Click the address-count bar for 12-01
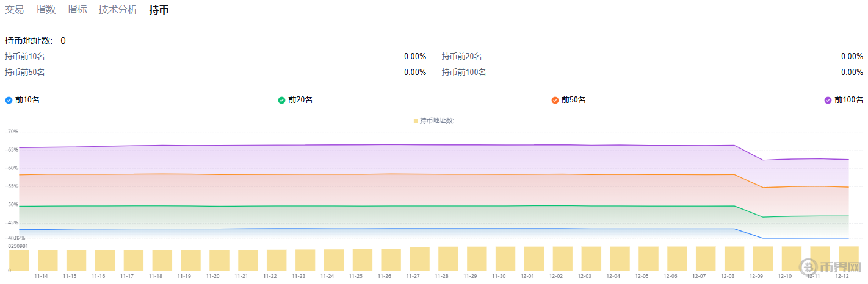This screenshot has width=868, height=284. click(533, 259)
